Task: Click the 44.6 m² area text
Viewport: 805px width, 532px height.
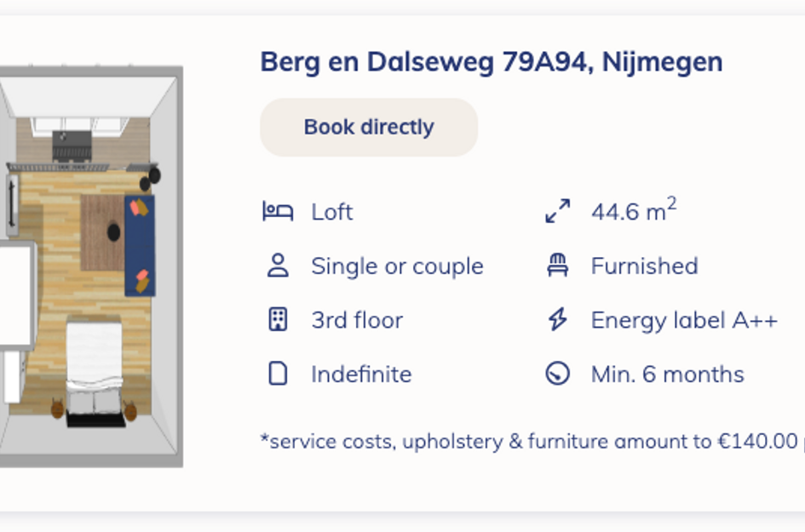Action: (633, 211)
